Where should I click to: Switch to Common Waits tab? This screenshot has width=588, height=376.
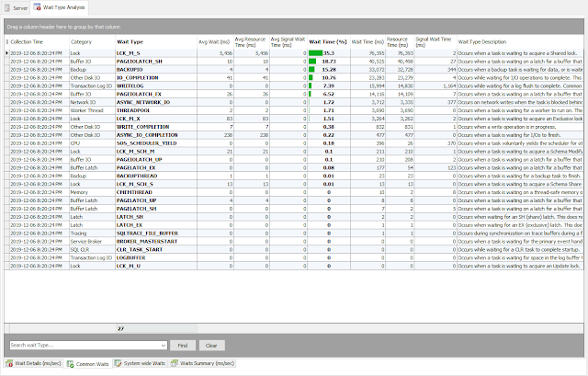pyautogui.click(x=88, y=364)
